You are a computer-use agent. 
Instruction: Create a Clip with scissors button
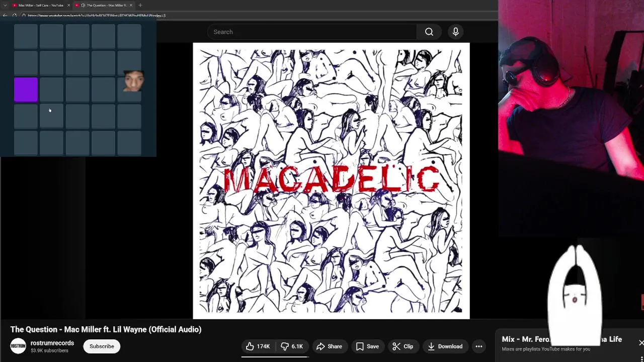pos(403,346)
